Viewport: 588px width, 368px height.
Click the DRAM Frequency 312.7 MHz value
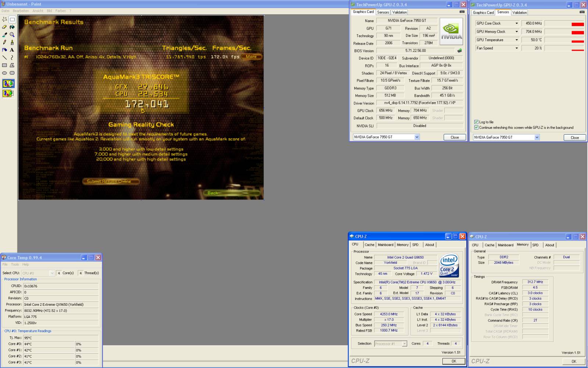535,282
